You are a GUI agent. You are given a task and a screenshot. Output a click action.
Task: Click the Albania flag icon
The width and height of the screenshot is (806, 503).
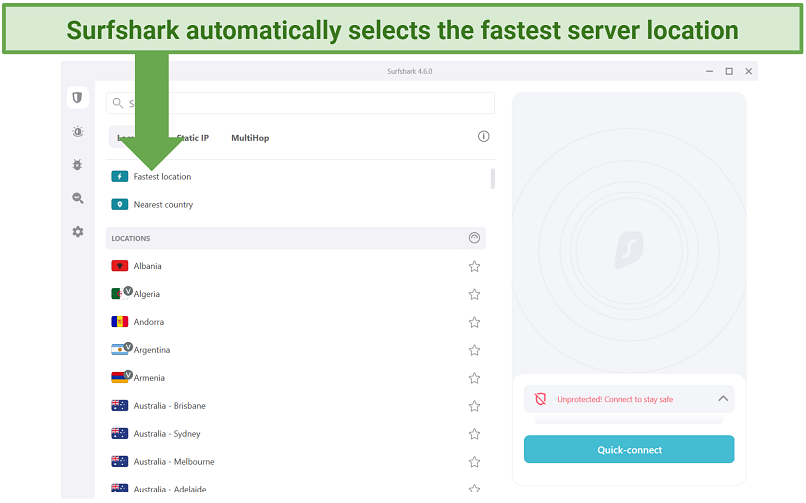pyautogui.click(x=120, y=266)
